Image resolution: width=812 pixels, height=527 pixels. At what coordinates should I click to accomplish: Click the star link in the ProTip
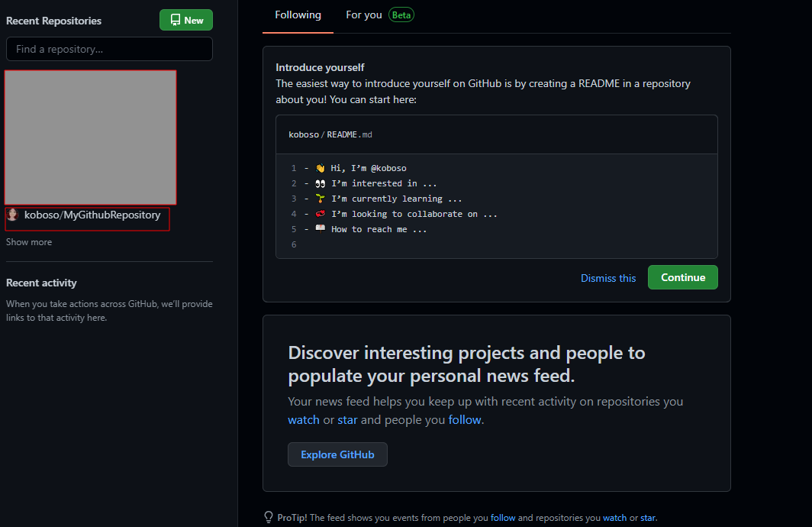tap(648, 518)
